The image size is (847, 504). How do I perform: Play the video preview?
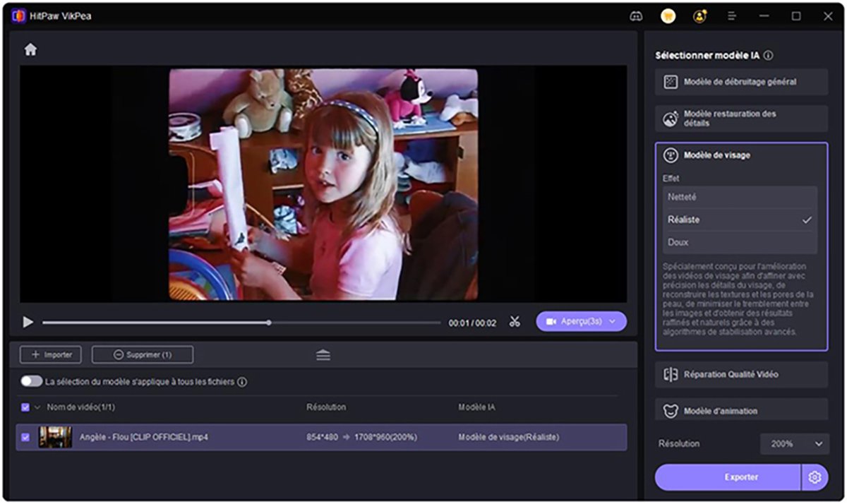click(x=28, y=322)
